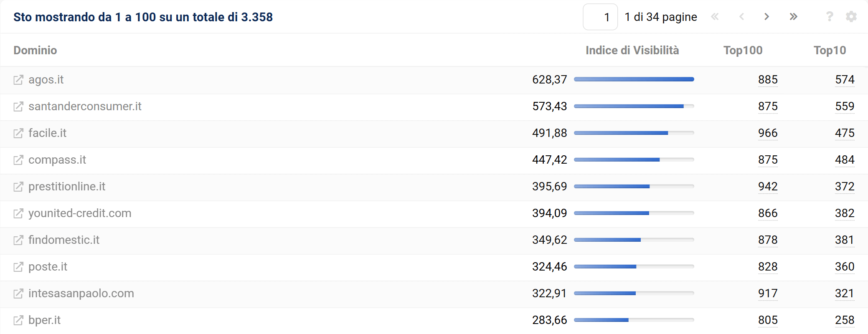
Task: Sort by Indice di Visibilità column
Action: [632, 51]
